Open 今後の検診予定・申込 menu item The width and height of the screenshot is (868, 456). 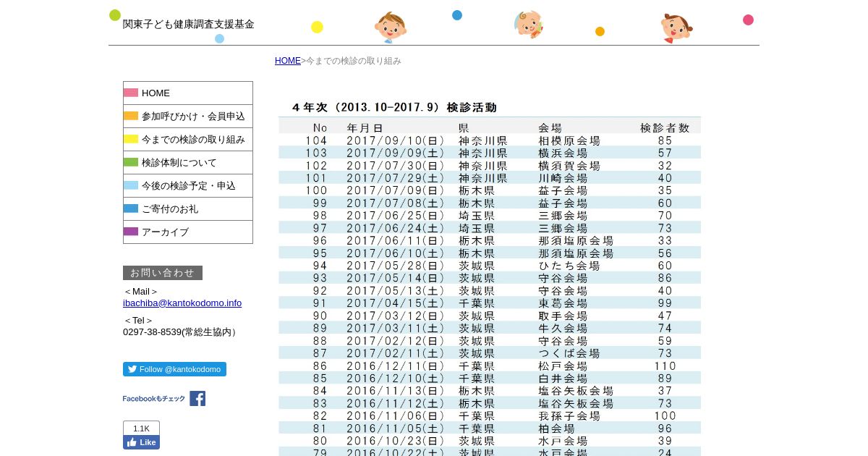coord(188,185)
